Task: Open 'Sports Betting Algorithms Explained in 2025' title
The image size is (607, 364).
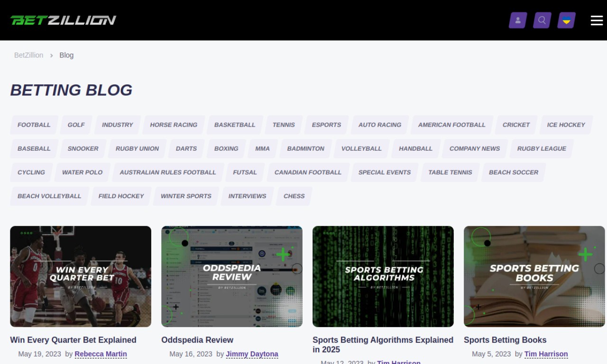Action: 383,345
